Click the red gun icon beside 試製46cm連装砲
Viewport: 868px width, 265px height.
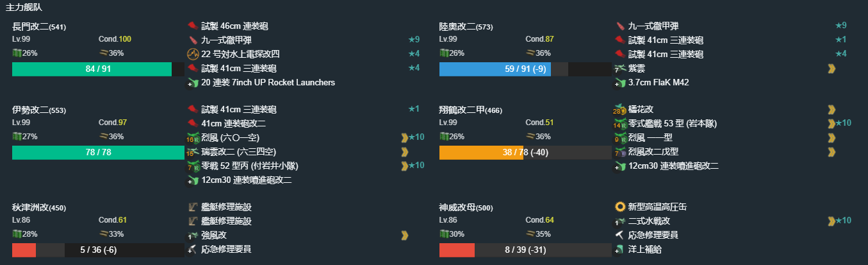coord(193,26)
